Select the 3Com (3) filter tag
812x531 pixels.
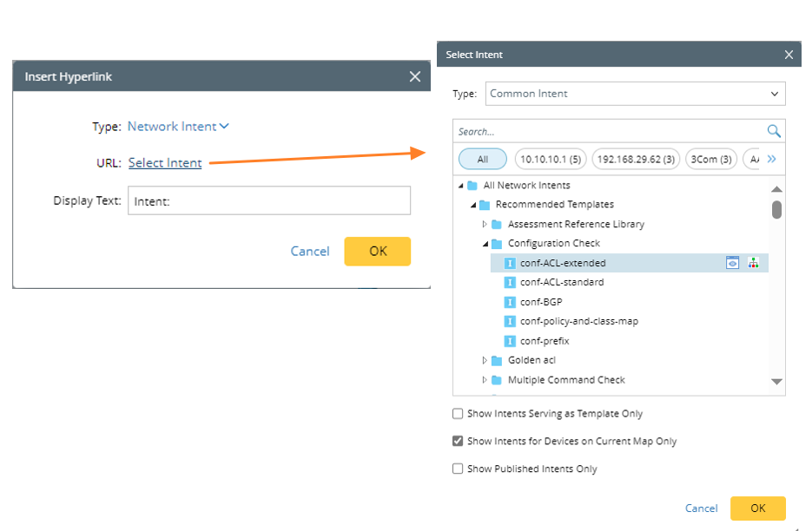pos(711,160)
